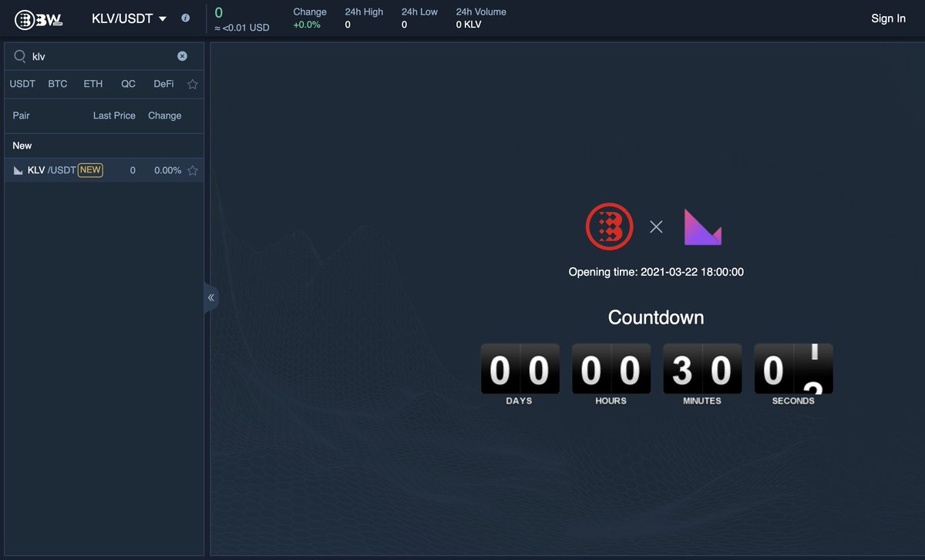Click the DAYS countdown flip card
The height and width of the screenshot is (560, 925).
519,369
